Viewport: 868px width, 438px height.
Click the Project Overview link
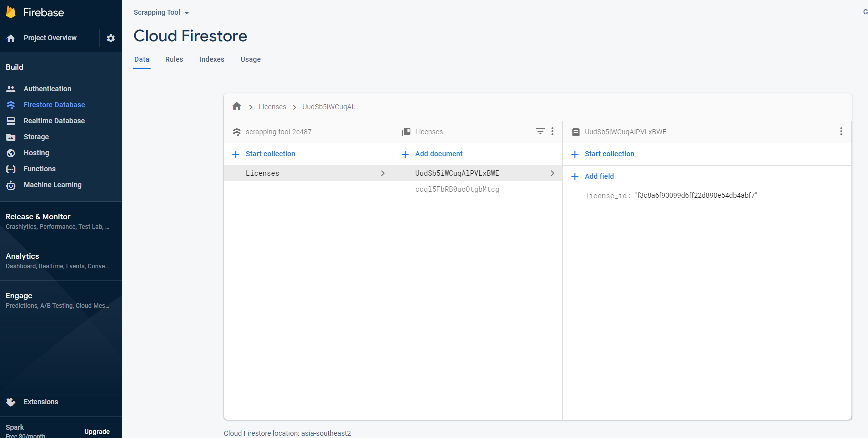tap(50, 38)
